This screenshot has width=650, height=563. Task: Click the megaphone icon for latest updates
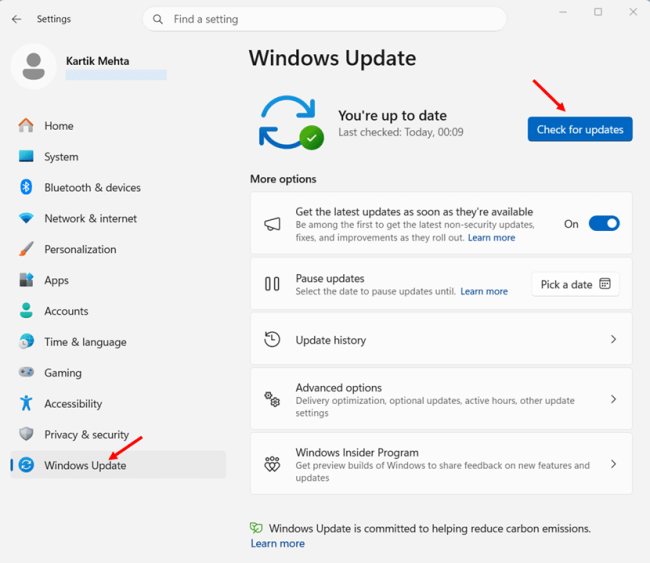point(272,224)
